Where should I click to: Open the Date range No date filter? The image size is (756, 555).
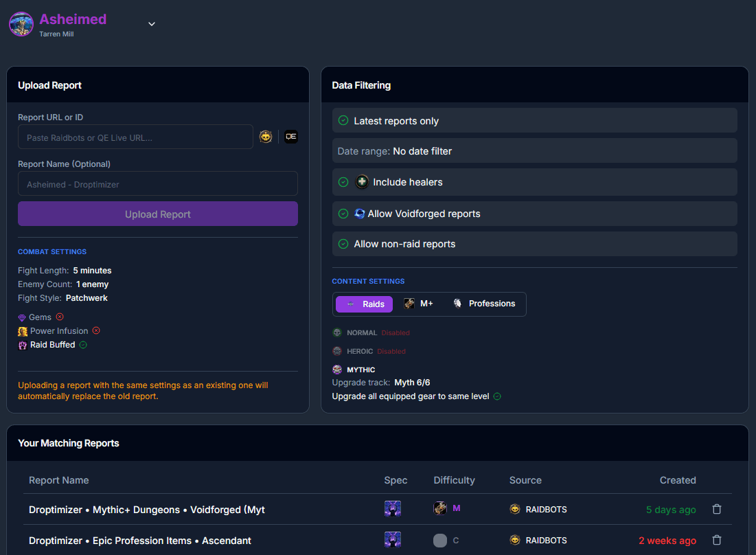point(534,151)
